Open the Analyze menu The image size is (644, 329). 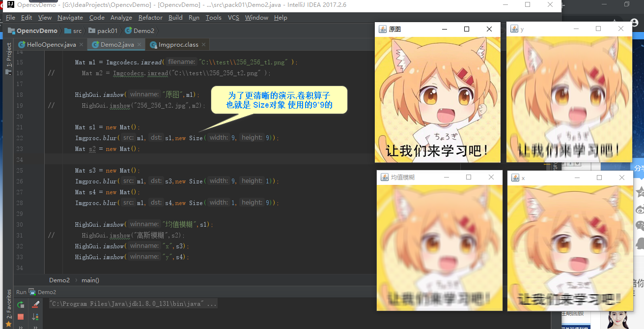tap(121, 17)
